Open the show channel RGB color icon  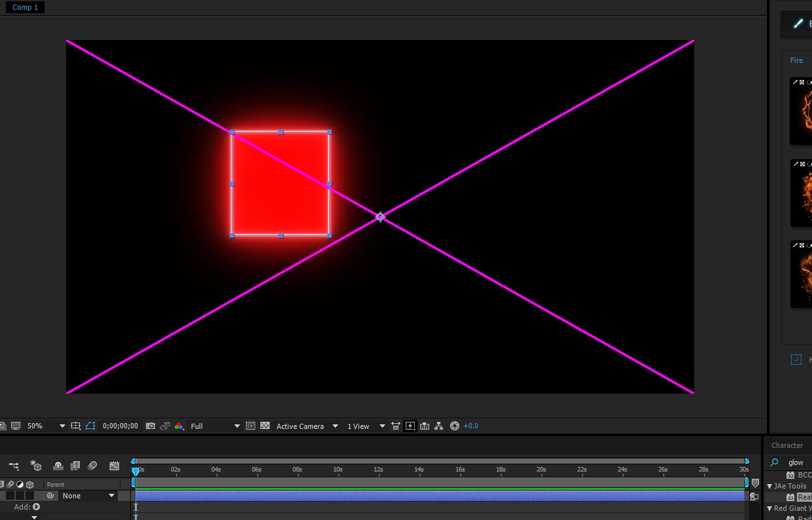click(179, 426)
